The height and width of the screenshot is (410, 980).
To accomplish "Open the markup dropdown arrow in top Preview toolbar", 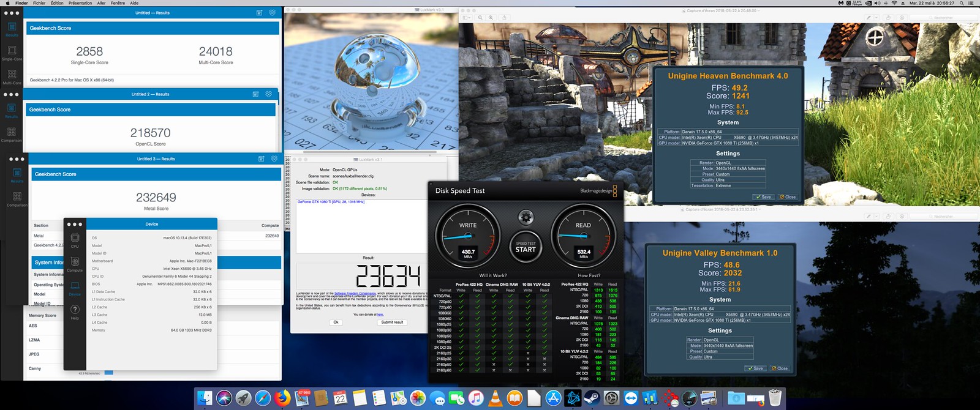I will (x=876, y=18).
